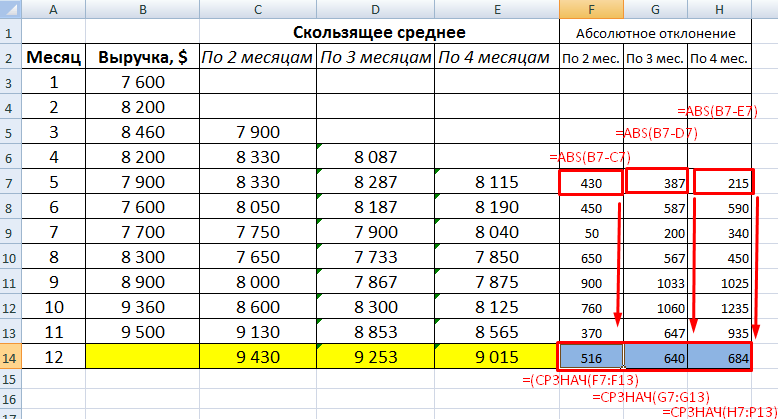The width and height of the screenshot is (778, 419).
Task: Select 3-month average 8 087
Action: coord(375,156)
